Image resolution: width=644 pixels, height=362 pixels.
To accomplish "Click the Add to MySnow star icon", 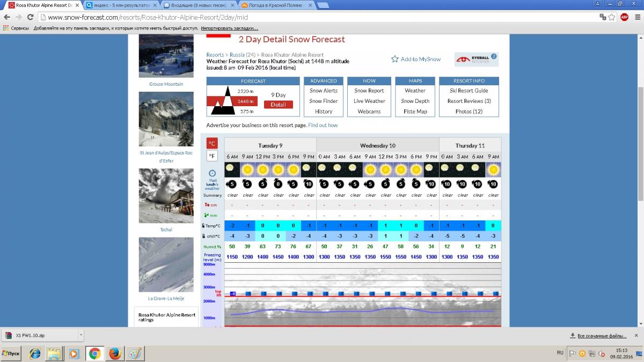I will point(395,59).
